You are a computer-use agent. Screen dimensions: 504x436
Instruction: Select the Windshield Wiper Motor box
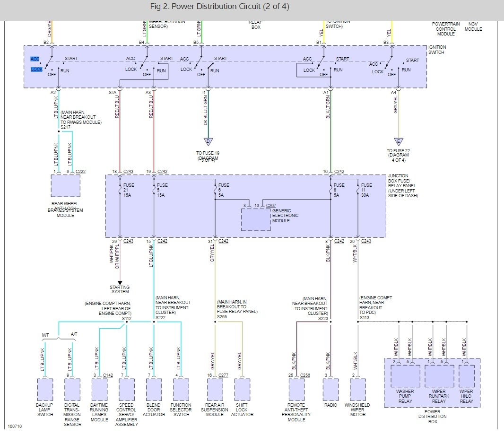(358, 390)
